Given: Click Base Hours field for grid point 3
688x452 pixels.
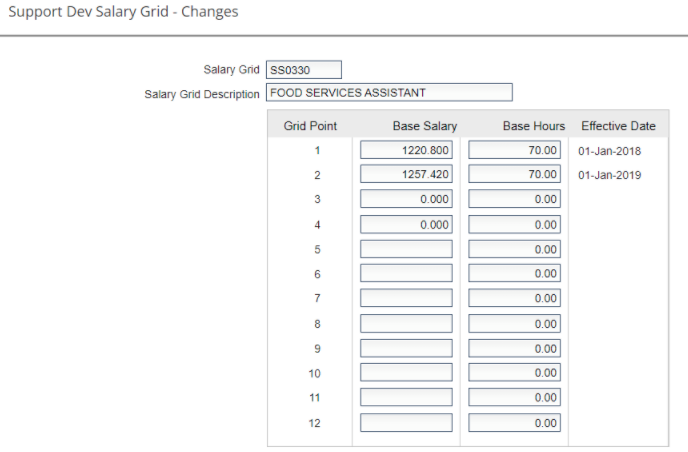Looking at the screenshot, I should tap(514, 200).
